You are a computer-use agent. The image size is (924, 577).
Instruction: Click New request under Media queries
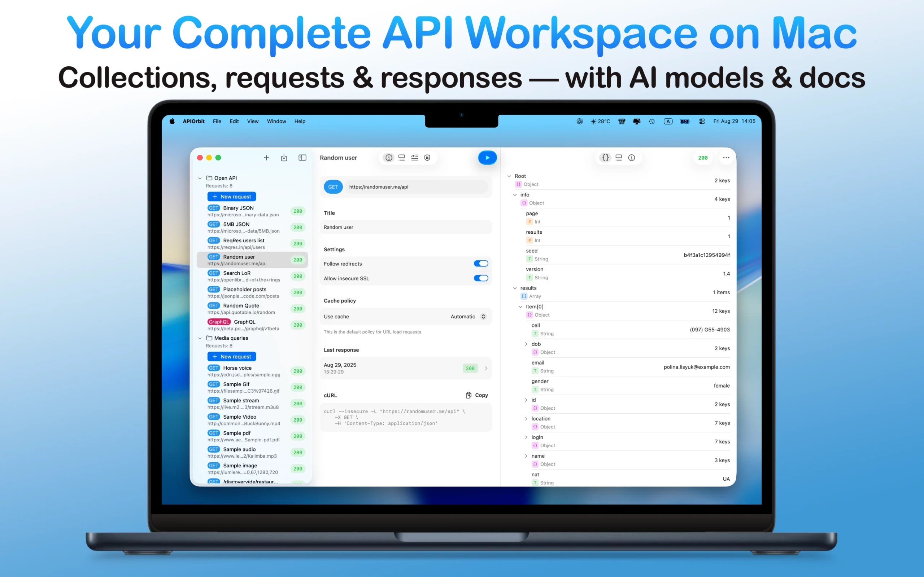pos(231,356)
